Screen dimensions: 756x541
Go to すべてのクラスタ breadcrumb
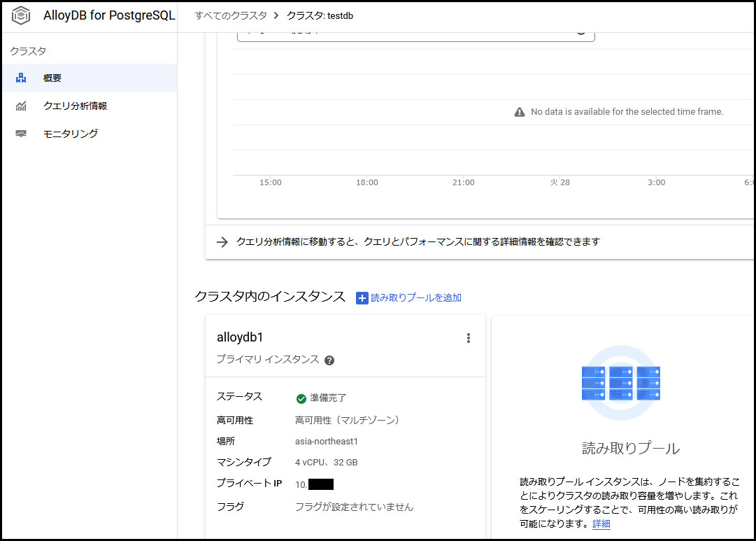231,15
